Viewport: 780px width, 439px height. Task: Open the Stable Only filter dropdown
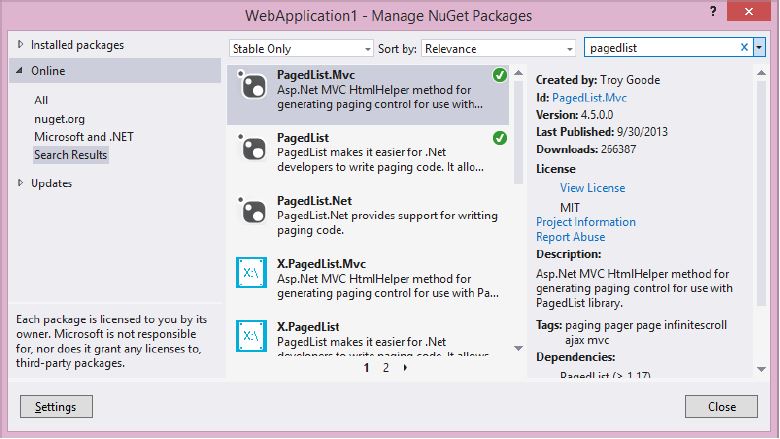tap(301, 49)
